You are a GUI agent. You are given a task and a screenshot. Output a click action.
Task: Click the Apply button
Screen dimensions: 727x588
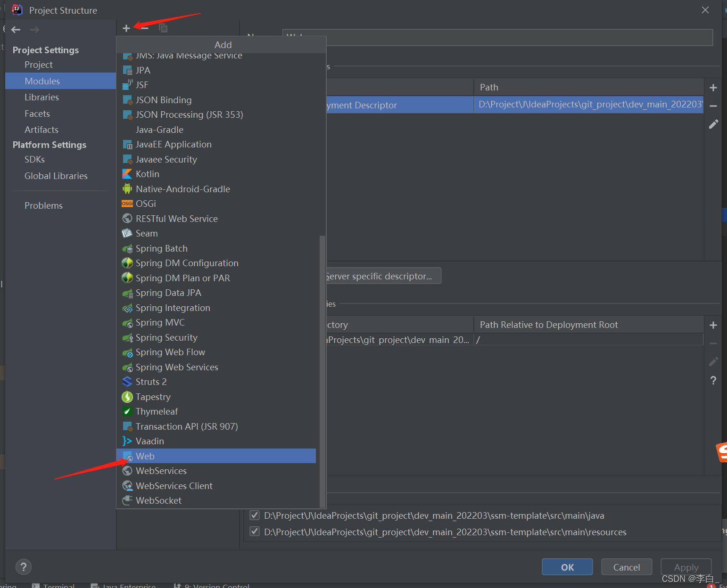pyautogui.click(x=686, y=567)
